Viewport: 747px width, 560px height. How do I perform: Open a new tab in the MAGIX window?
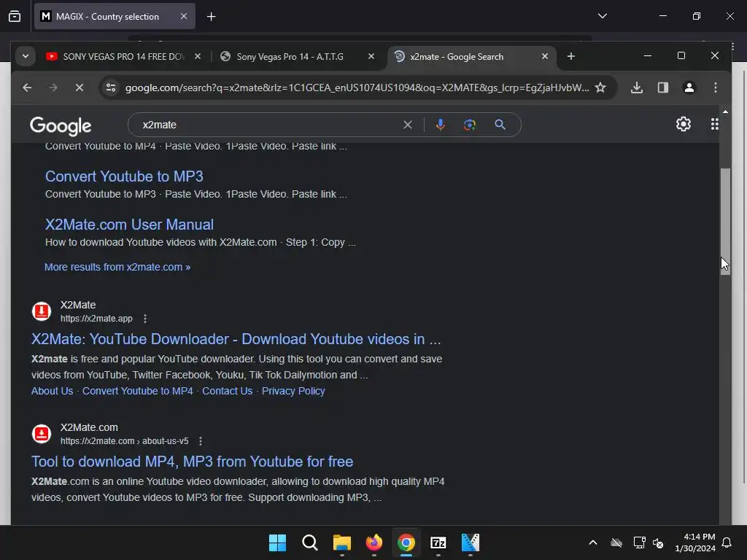(211, 17)
